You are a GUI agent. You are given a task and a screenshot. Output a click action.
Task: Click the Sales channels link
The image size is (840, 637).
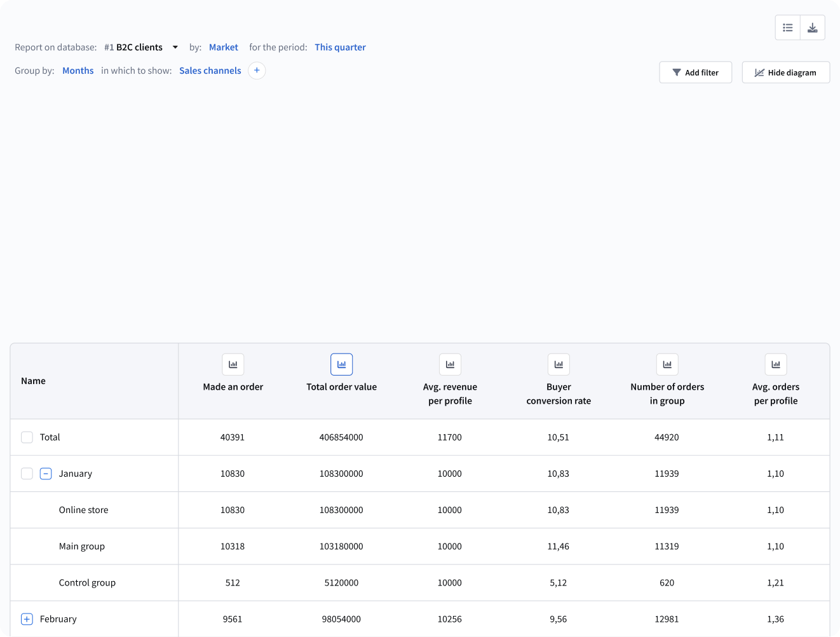(210, 71)
